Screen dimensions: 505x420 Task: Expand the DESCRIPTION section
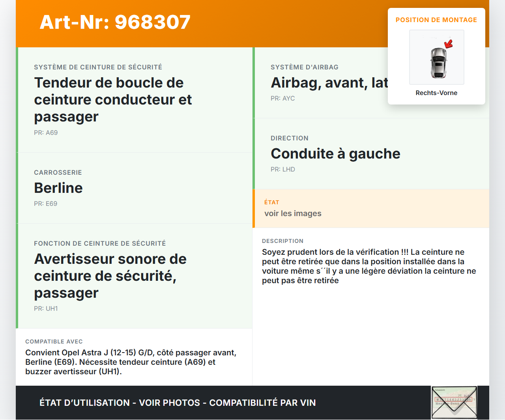(283, 241)
